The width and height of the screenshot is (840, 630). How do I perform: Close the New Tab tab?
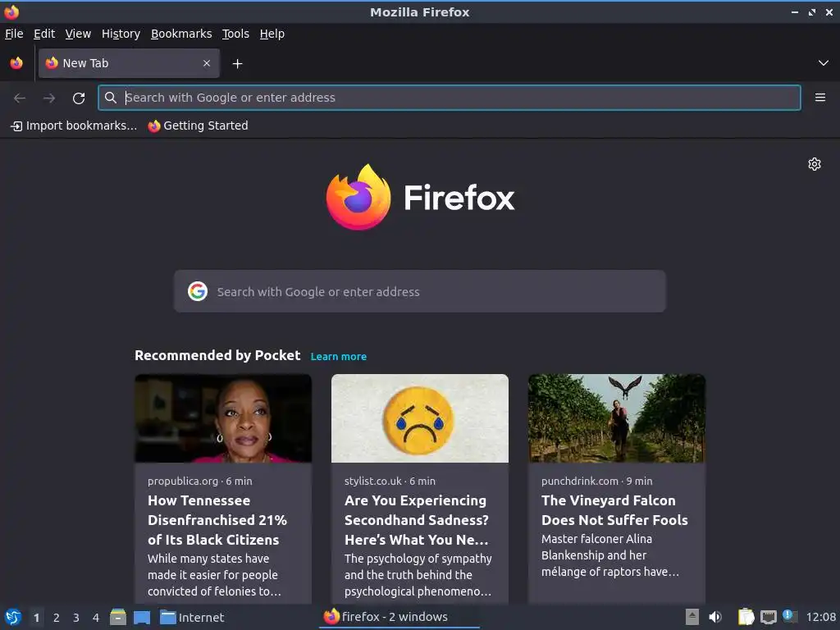[x=207, y=63]
